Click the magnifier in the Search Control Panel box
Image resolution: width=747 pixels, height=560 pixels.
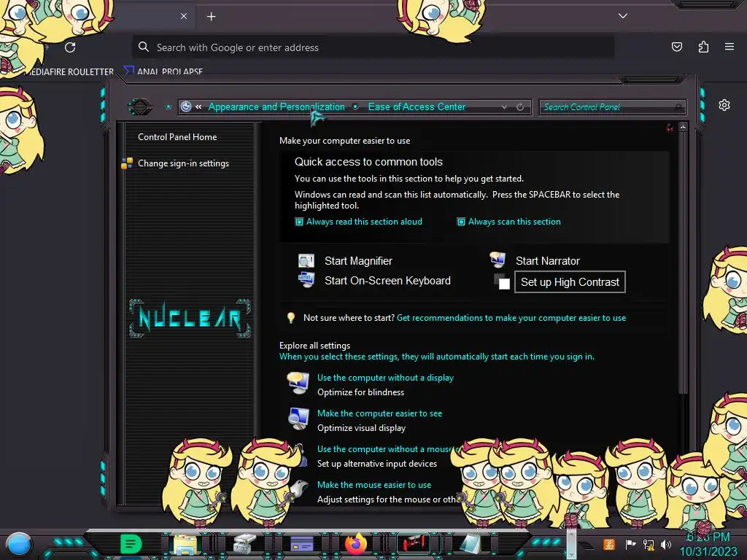[x=678, y=107]
